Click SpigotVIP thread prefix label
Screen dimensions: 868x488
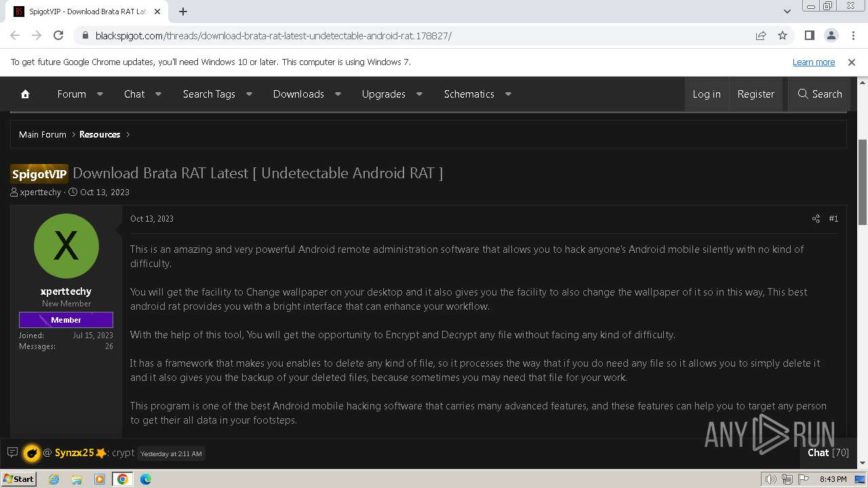click(x=39, y=174)
